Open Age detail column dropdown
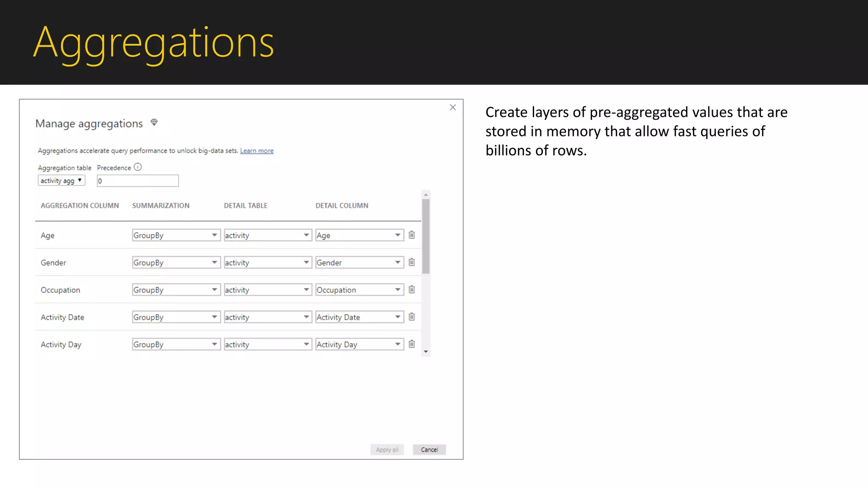Screen dimensions: 868x488 click(x=359, y=235)
